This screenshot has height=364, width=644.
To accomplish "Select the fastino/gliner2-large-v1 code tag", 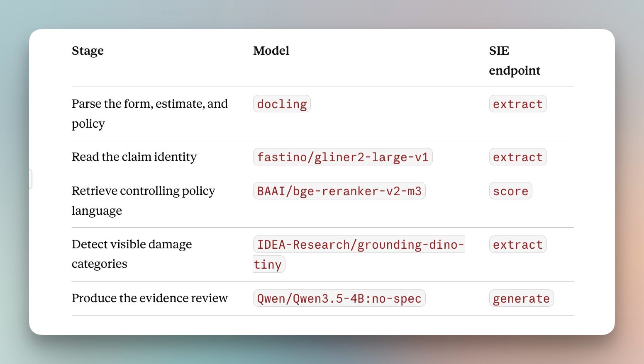I will coord(343,157).
